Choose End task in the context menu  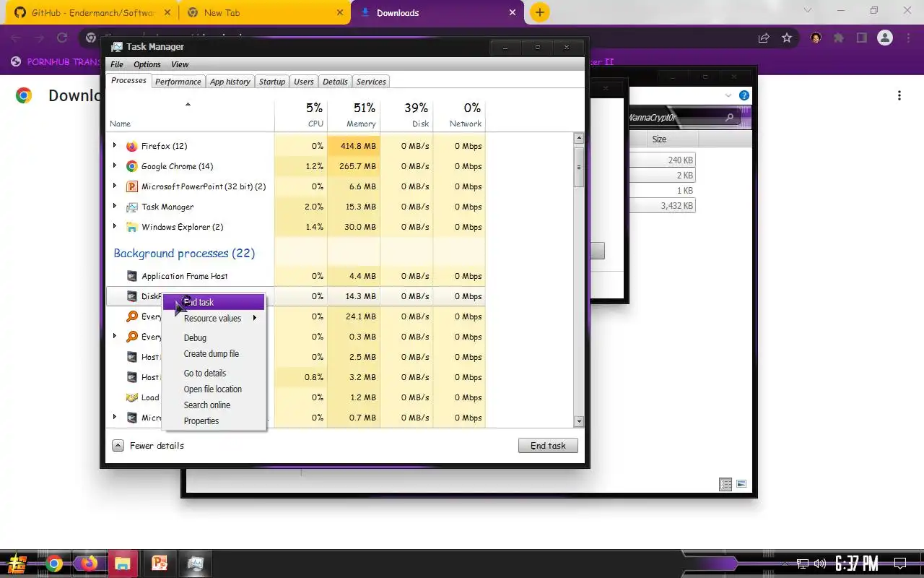(x=214, y=302)
